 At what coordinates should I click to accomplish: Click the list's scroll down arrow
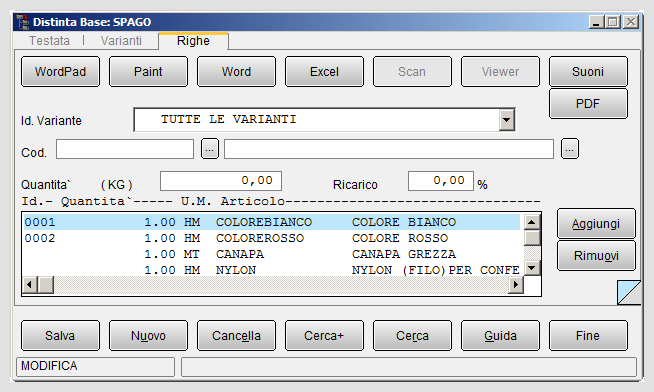point(531,267)
